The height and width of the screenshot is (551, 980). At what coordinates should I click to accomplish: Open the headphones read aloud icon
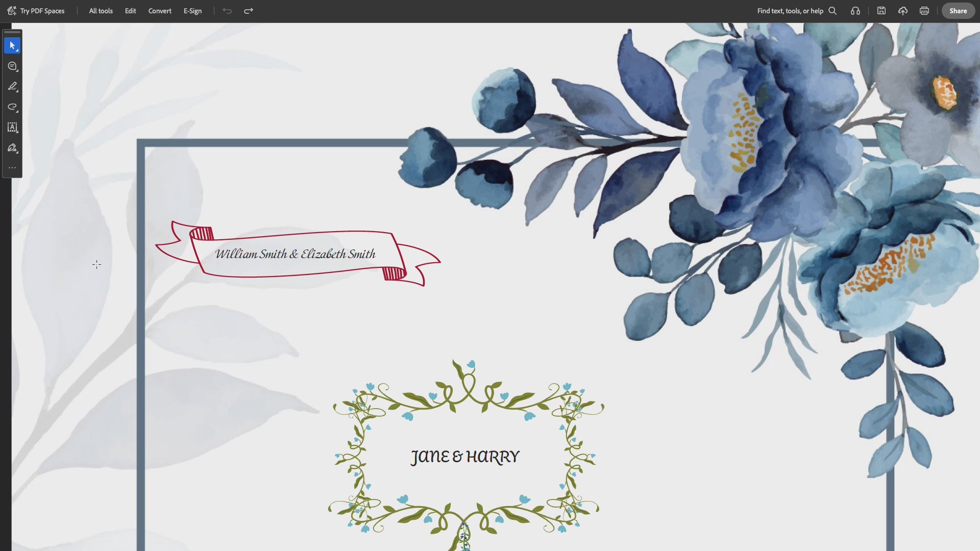pos(855,11)
